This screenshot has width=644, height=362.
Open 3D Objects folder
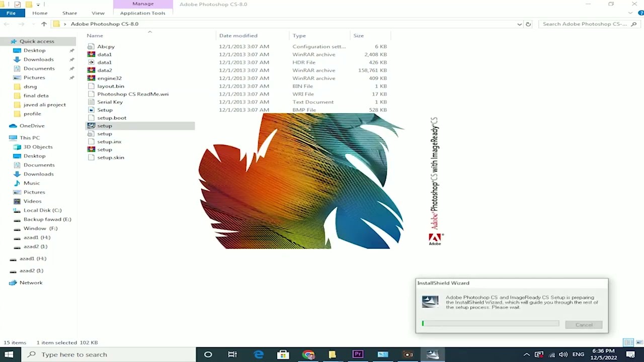click(x=38, y=147)
